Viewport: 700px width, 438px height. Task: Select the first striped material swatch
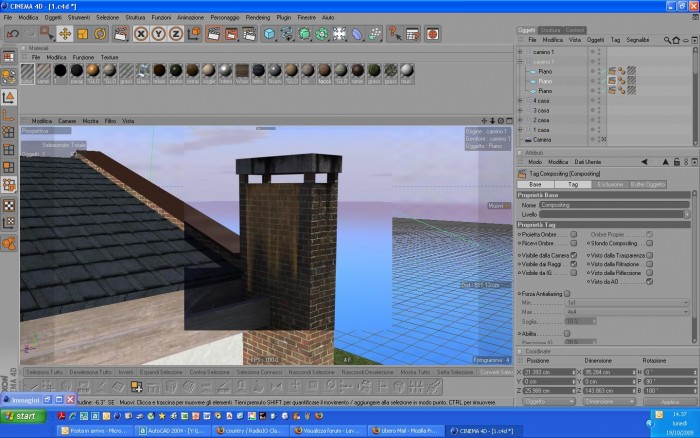28,73
